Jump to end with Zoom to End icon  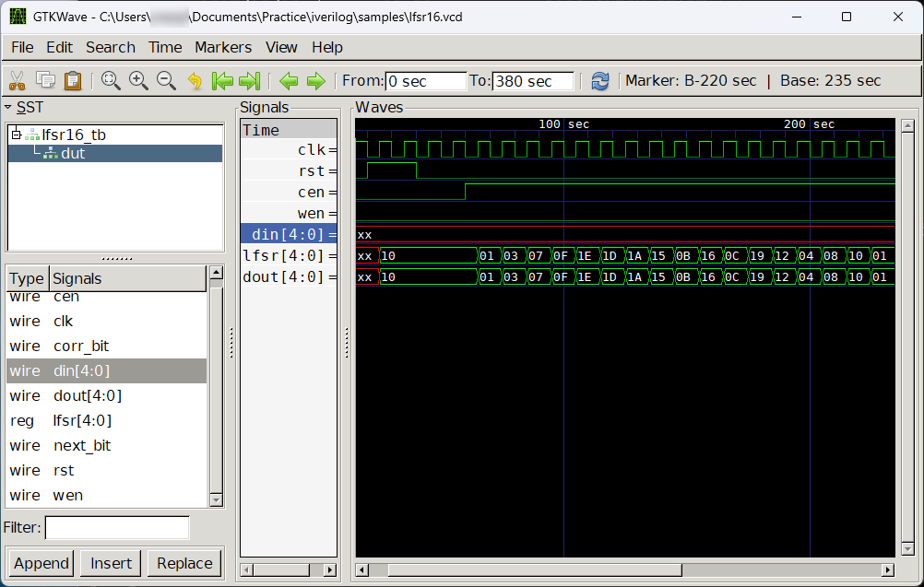[x=249, y=81]
